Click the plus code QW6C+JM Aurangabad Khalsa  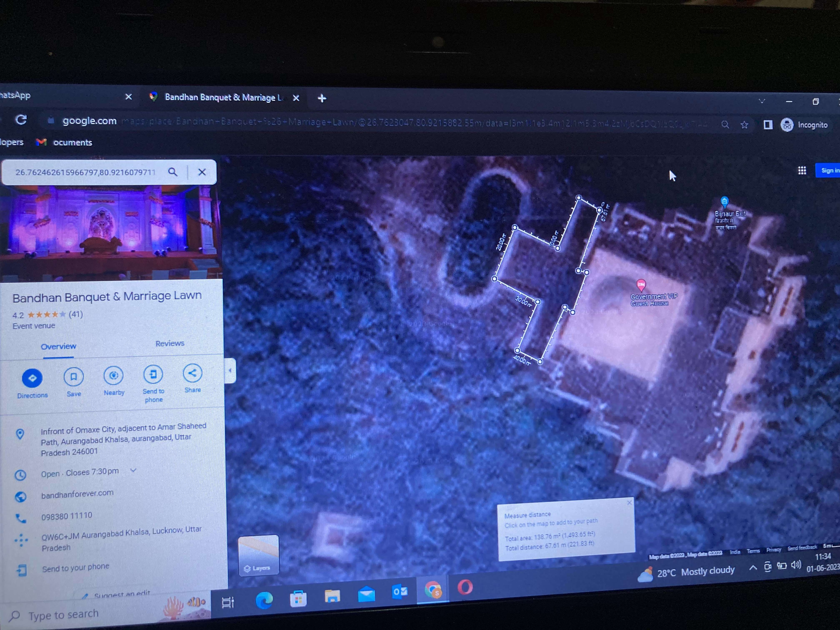point(121,539)
